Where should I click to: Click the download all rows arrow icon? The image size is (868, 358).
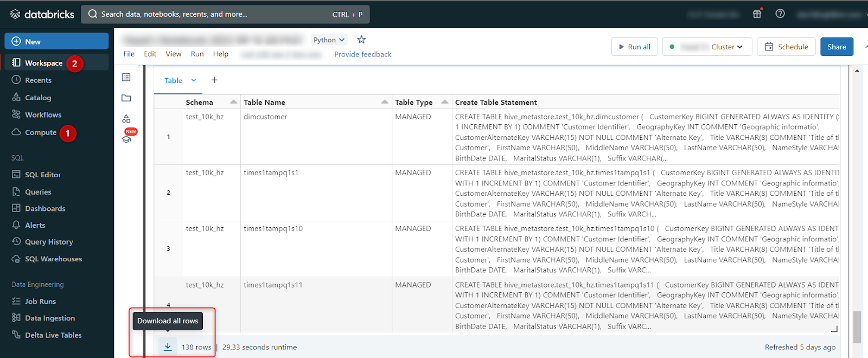pyautogui.click(x=168, y=347)
